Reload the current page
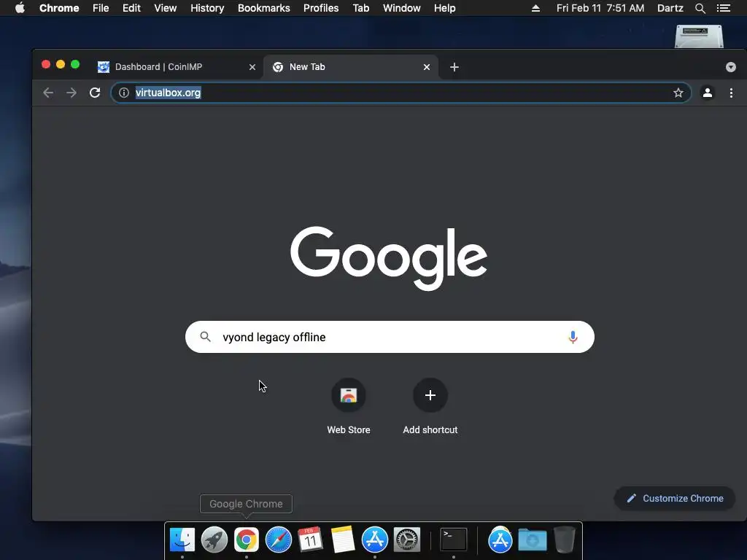The width and height of the screenshot is (747, 560). click(95, 93)
